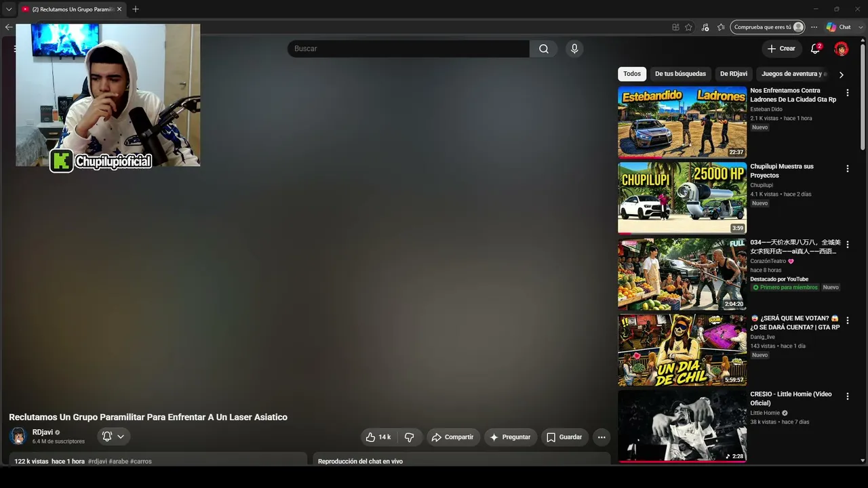Viewport: 868px width, 488px height.
Task: Show more filter chips with right arrow
Action: 842,75
